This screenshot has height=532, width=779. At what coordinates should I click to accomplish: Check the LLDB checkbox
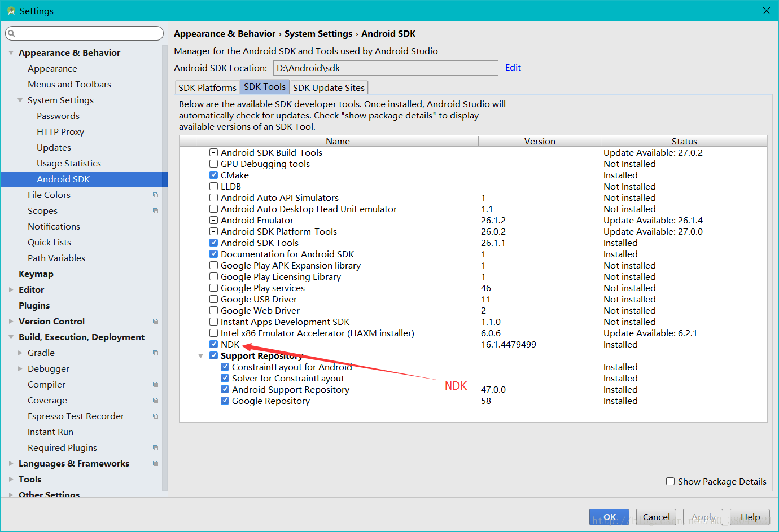coord(213,186)
